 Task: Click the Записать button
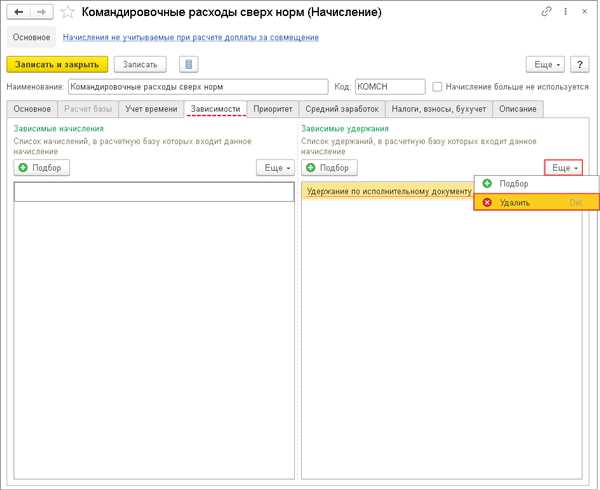click(140, 65)
